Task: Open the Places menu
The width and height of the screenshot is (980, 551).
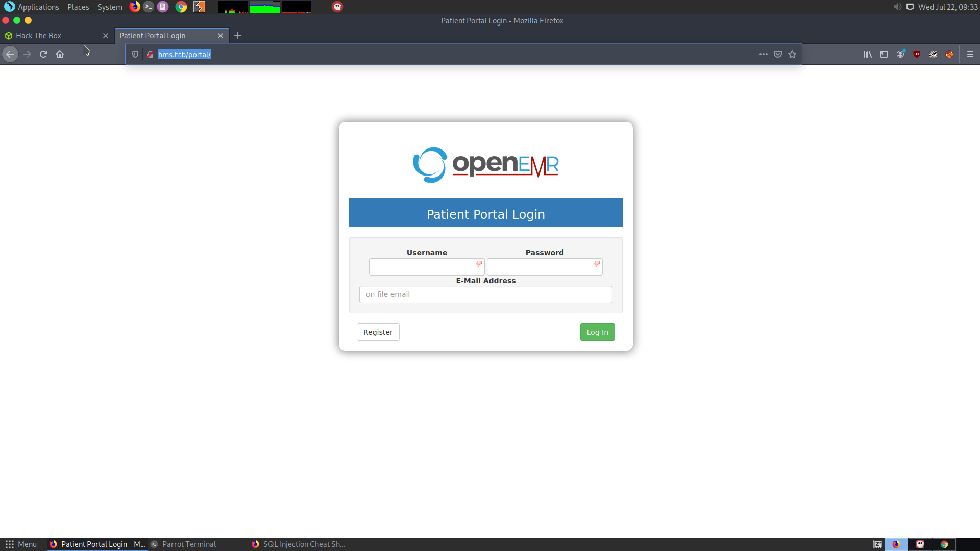Action: (78, 7)
